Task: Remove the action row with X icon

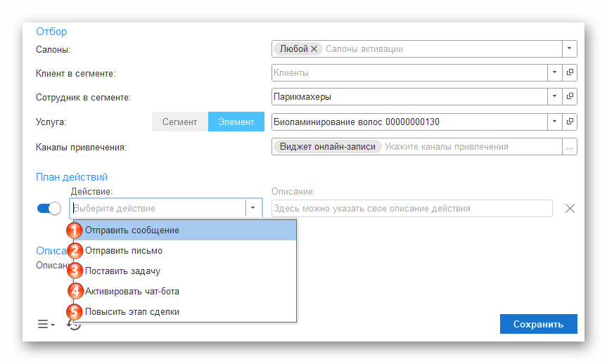Action: tap(570, 208)
